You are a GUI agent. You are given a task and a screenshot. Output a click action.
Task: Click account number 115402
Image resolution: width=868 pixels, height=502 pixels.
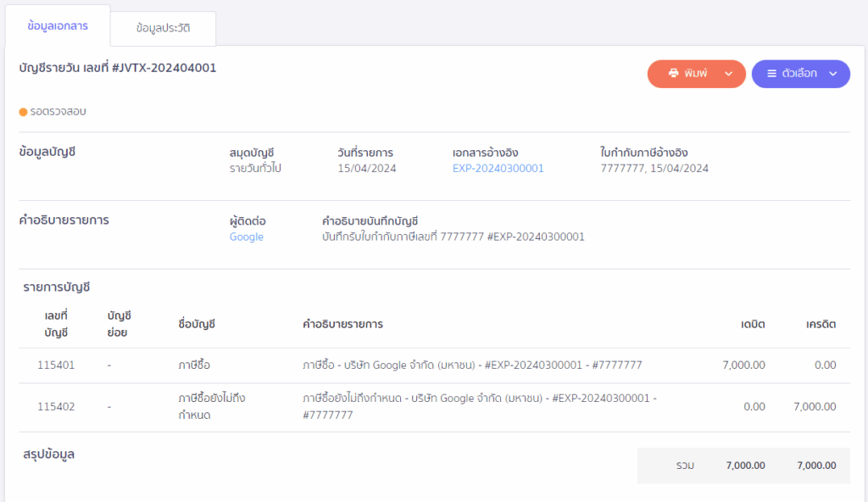pos(56,407)
